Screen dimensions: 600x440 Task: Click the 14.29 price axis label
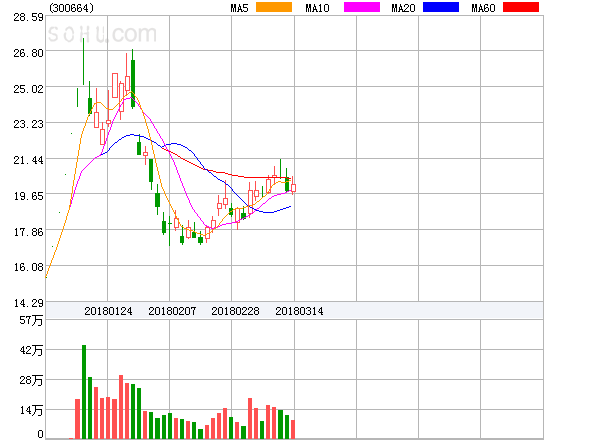[x=28, y=303]
